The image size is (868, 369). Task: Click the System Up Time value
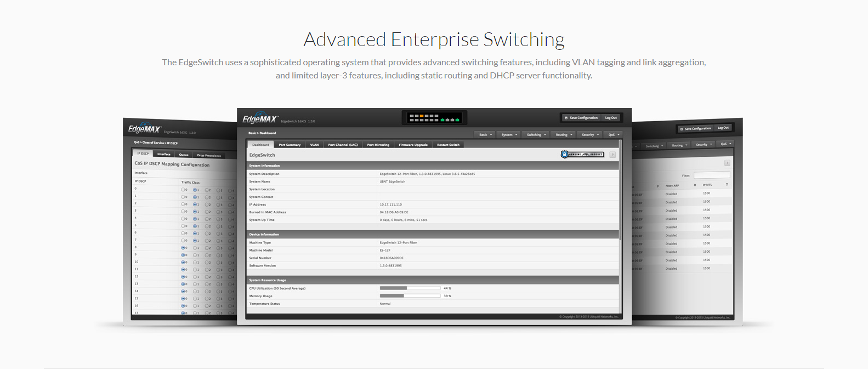tap(404, 220)
